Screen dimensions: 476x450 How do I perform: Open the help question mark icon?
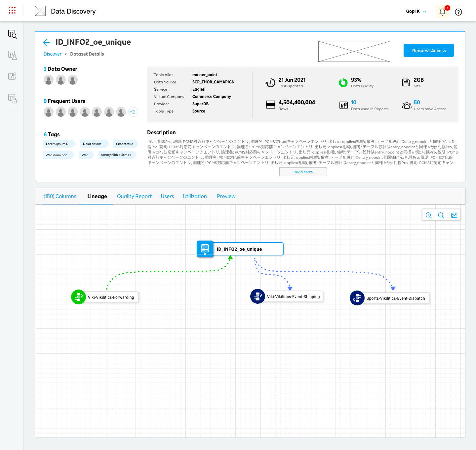(x=458, y=12)
